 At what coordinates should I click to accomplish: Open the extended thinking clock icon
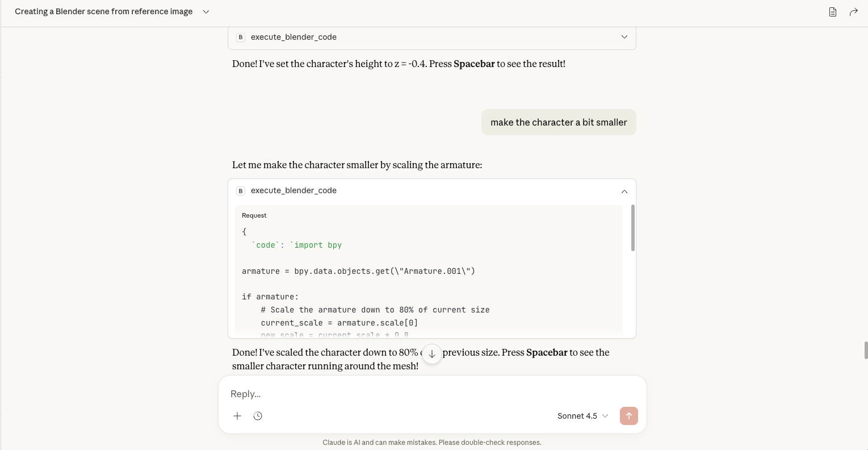point(258,416)
